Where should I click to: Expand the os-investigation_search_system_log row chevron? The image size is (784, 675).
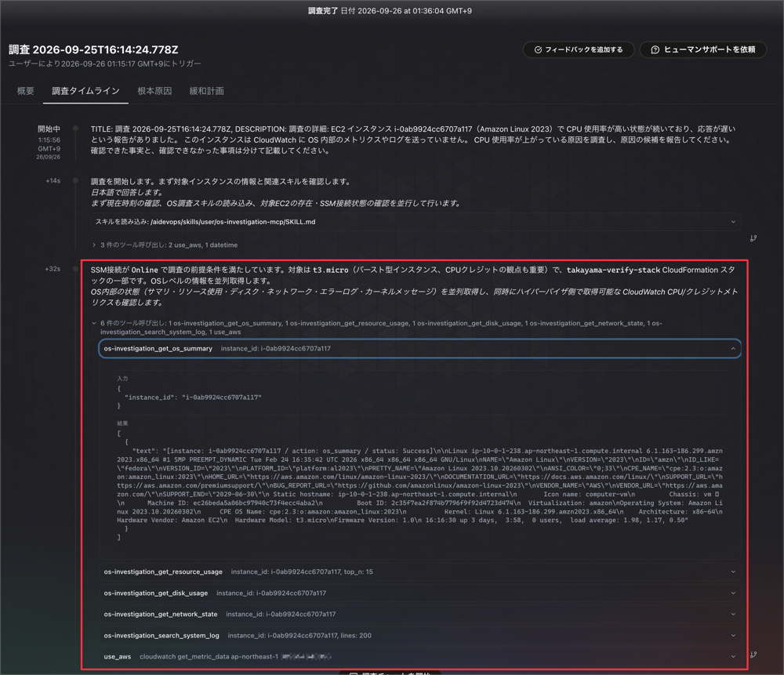(x=733, y=636)
